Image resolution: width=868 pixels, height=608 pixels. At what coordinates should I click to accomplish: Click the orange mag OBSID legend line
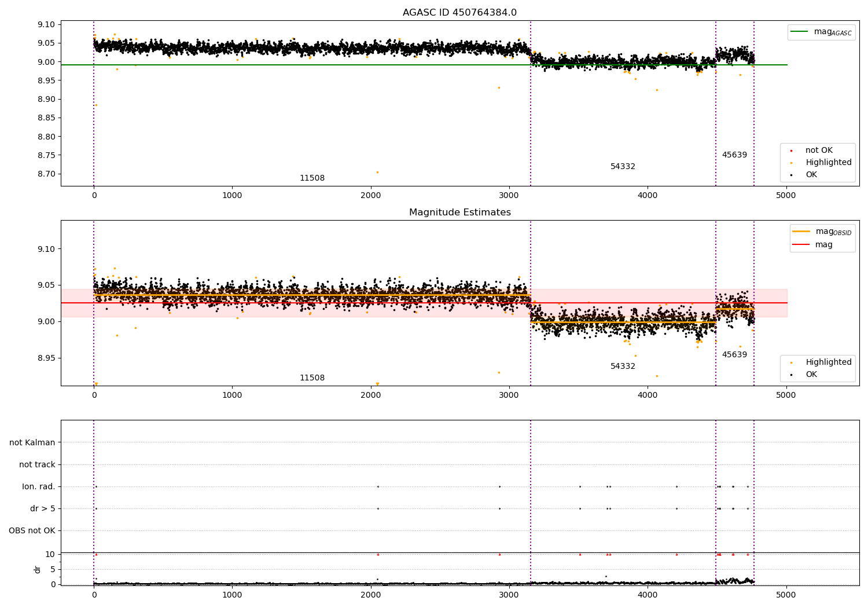[x=801, y=231]
